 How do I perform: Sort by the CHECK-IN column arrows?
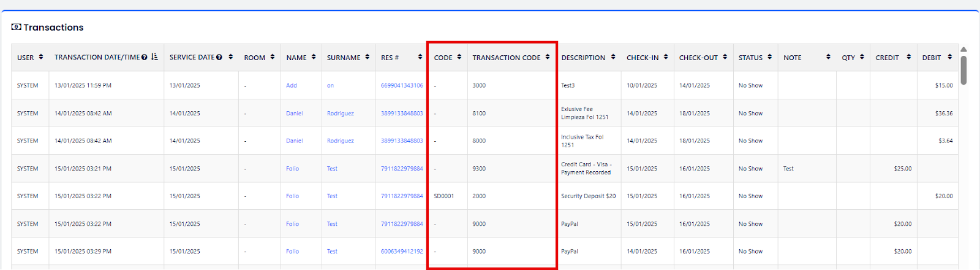point(666,57)
